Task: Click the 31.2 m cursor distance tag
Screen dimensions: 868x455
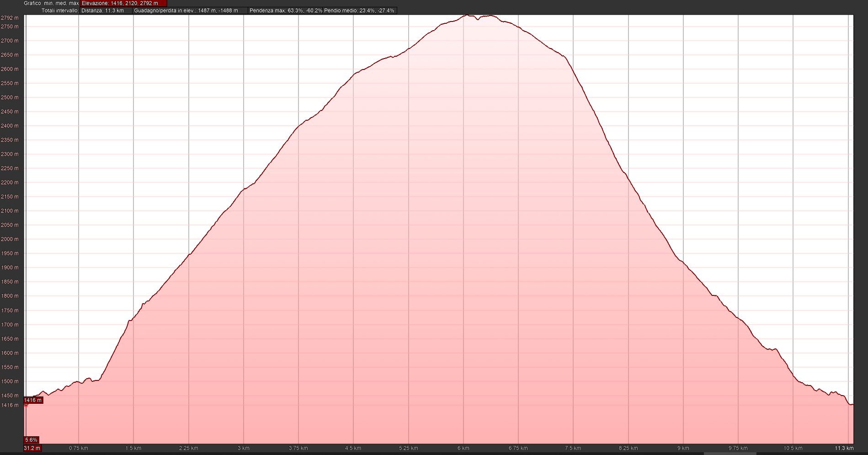Action: pyautogui.click(x=32, y=448)
